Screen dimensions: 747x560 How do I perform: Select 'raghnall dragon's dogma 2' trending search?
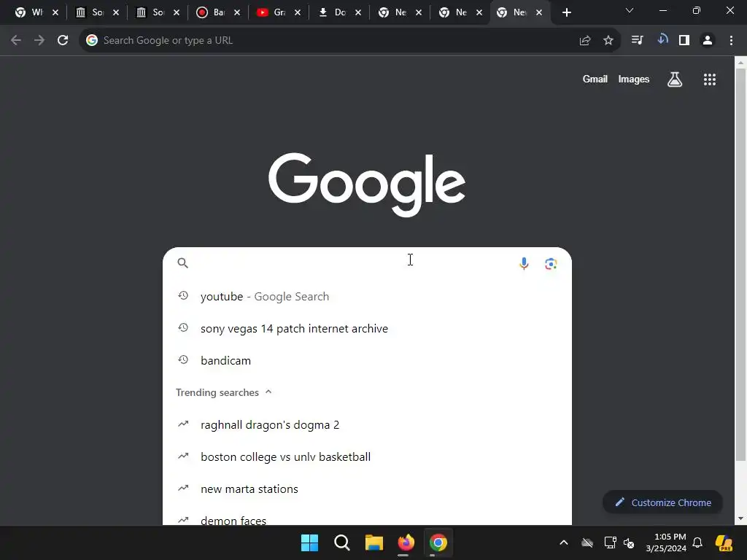tap(367, 425)
